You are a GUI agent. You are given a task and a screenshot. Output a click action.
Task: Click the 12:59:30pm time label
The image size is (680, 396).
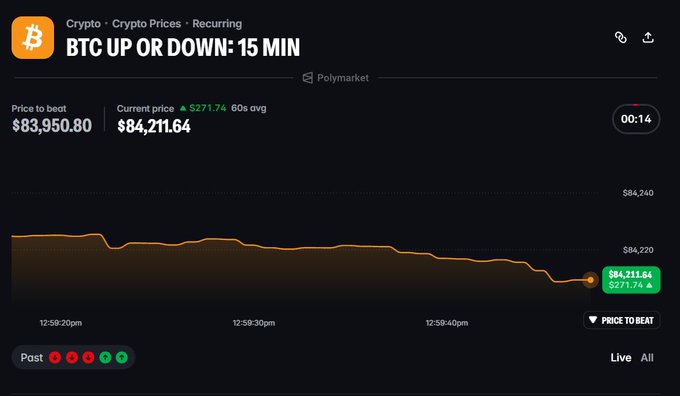pyautogui.click(x=254, y=323)
